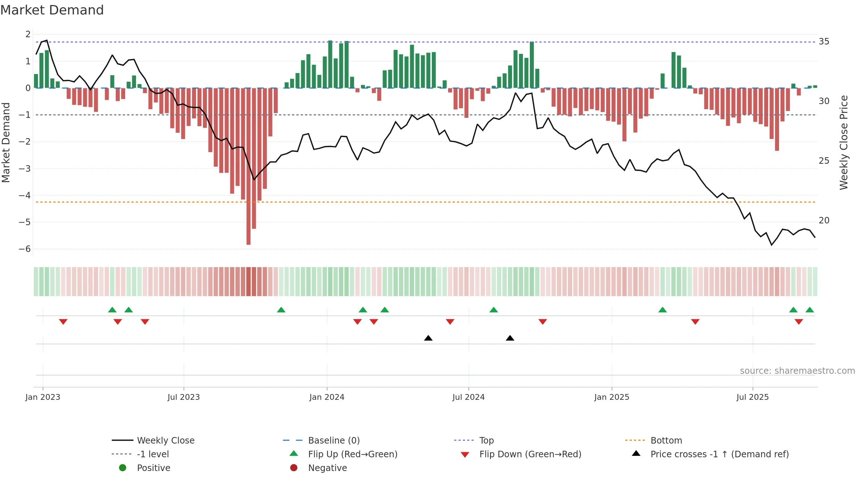Select the only green flip-up marker between Jan 2025 and Jul 2025

pos(663,310)
